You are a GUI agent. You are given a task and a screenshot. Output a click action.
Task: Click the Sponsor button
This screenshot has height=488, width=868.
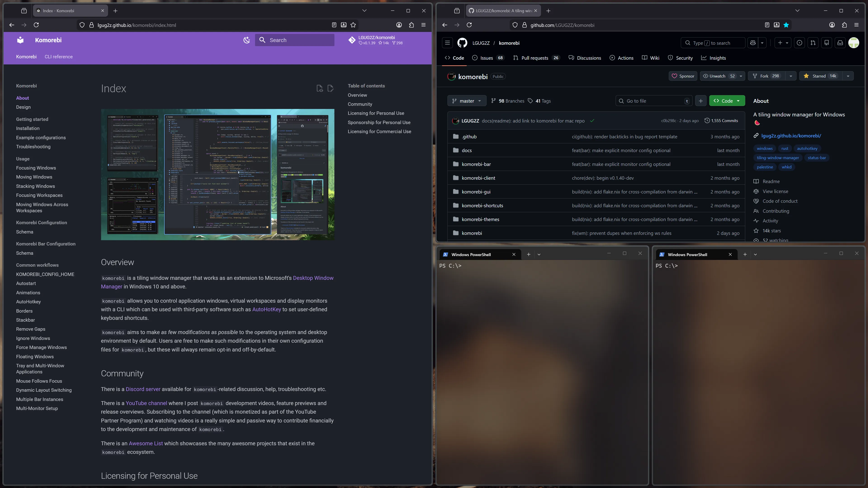683,76
